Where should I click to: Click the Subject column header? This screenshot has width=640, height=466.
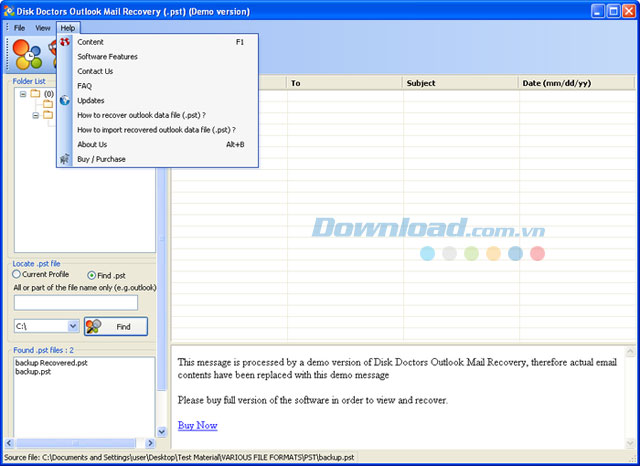tap(460, 83)
